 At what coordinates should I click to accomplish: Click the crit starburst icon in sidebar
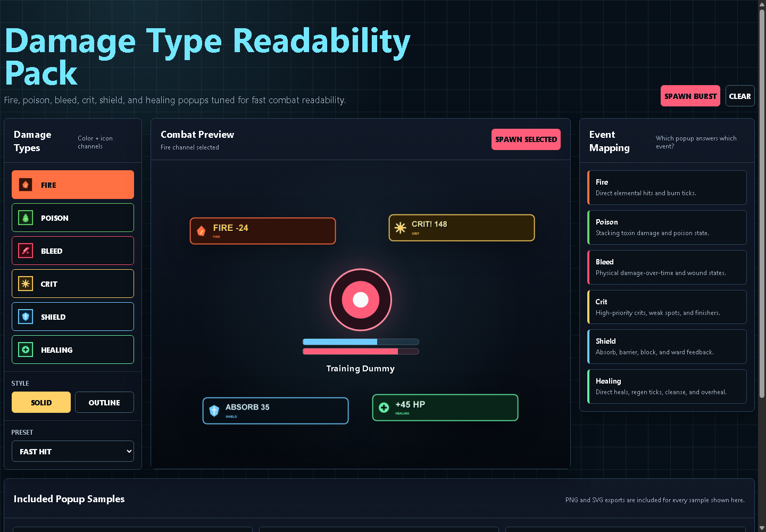pyautogui.click(x=26, y=284)
